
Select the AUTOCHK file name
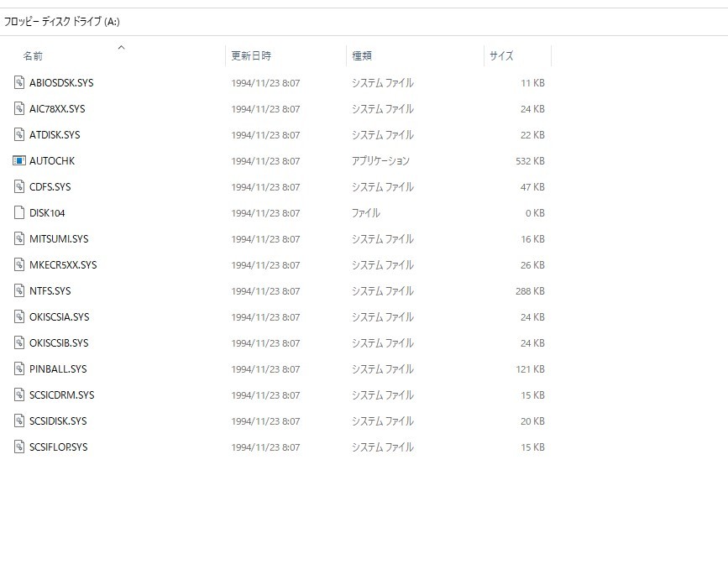click(52, 160)
